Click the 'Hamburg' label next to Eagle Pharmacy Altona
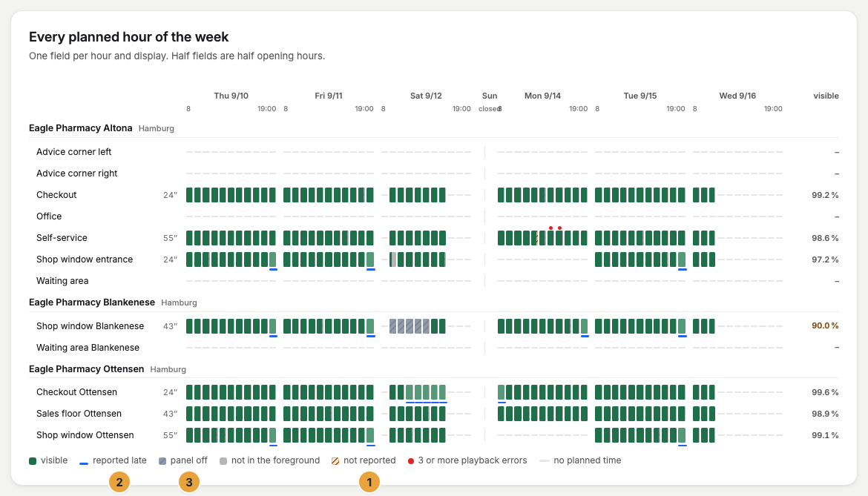The width and height of the screenshot is (868, 496). [x=157, y=128]
